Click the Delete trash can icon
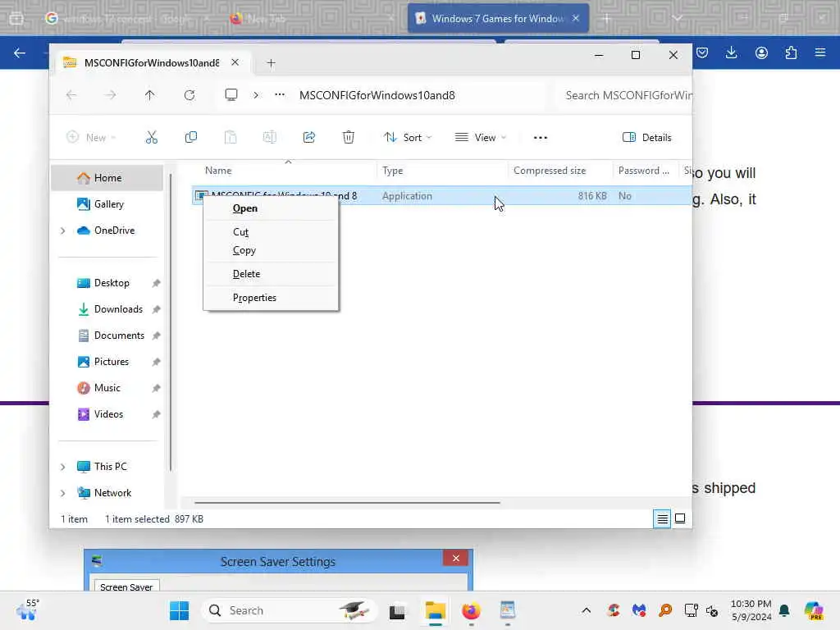This screenshot has height=630, width=840. click(x=348, y=138)
